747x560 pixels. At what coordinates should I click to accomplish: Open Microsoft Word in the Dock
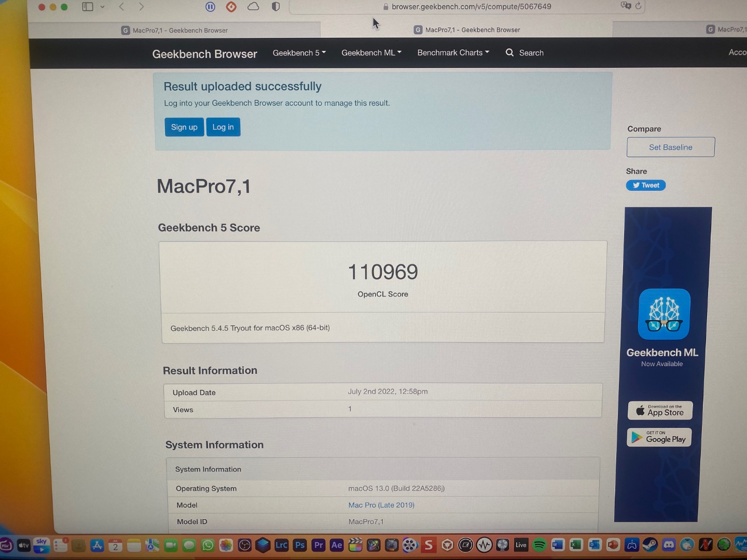click(558, 545)
